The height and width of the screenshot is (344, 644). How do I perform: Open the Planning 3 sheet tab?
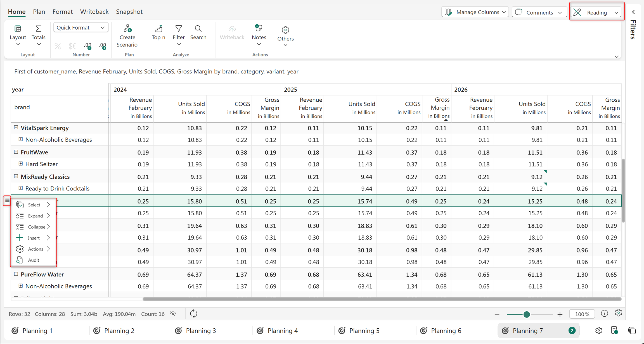pyautogui.click(x=201, y=331)
